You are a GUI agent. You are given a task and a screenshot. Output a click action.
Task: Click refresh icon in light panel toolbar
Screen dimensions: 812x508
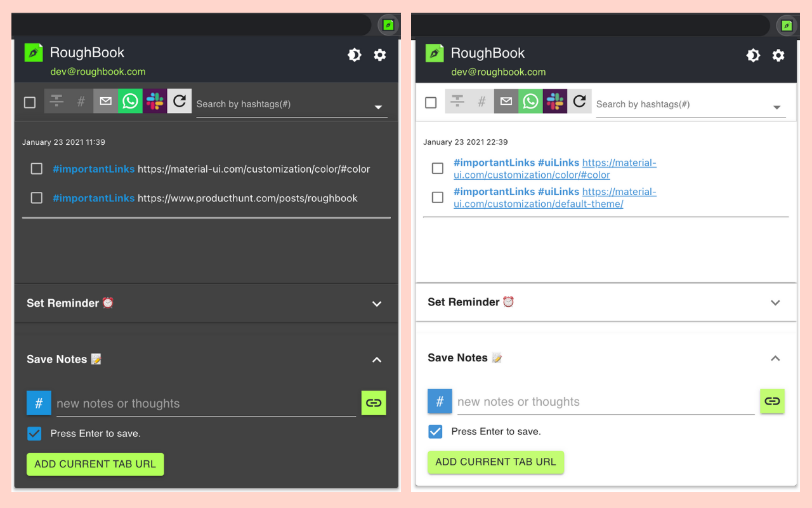(579, 101)
